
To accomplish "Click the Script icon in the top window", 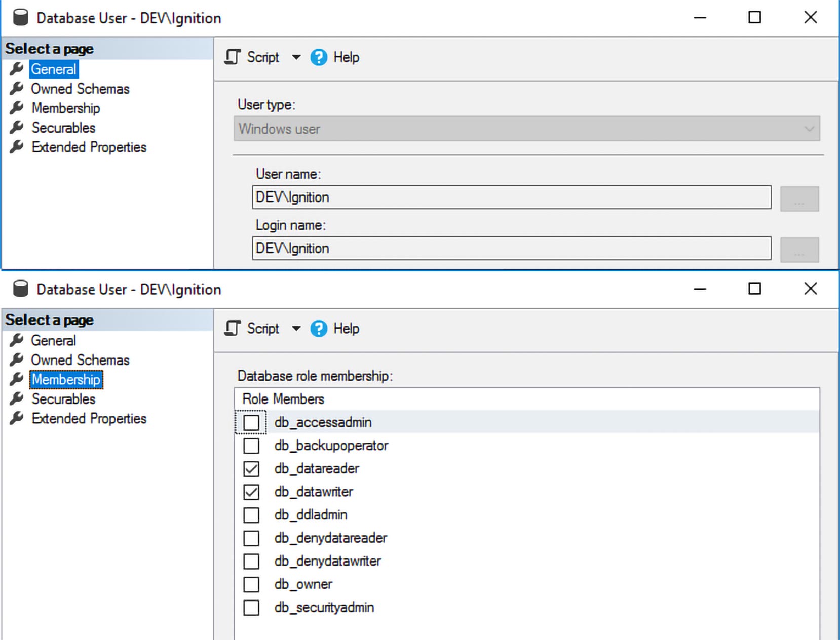I will [x=233, y=57].
